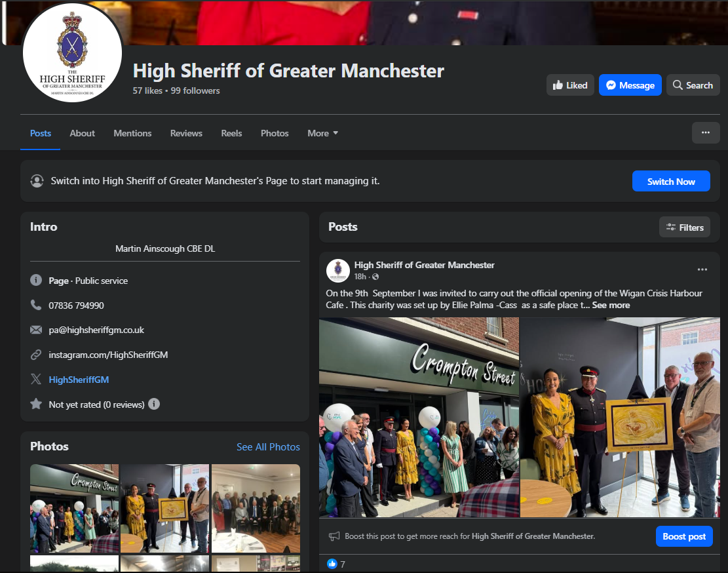Open instagram.com/HighSheriffGM link
This screenshot has height=573, width=728.
108,355
